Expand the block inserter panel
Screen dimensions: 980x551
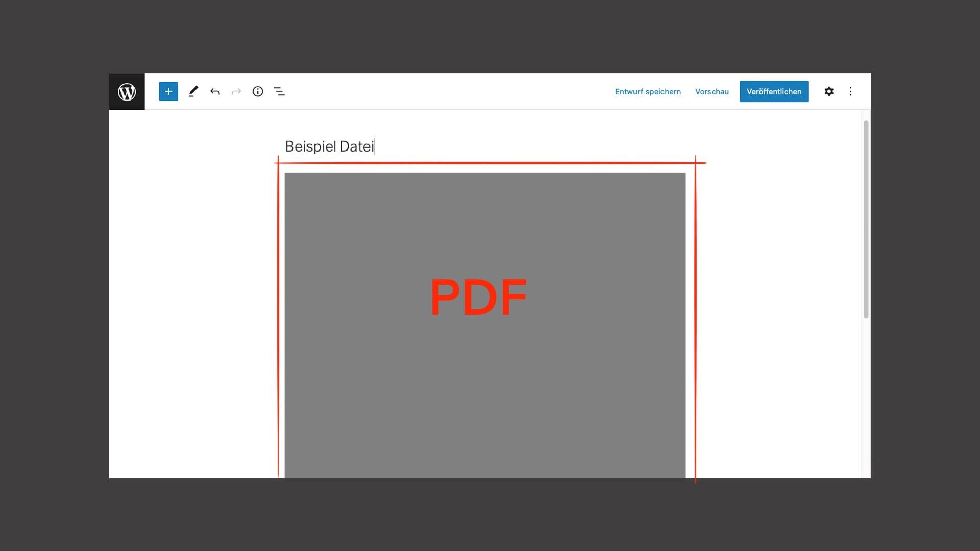[168, 91]
